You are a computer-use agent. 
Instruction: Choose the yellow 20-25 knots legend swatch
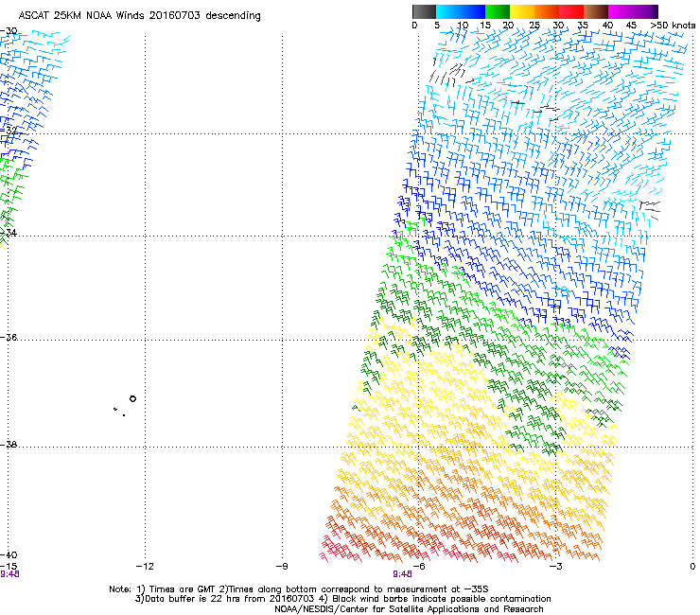(x=522, y=11)
